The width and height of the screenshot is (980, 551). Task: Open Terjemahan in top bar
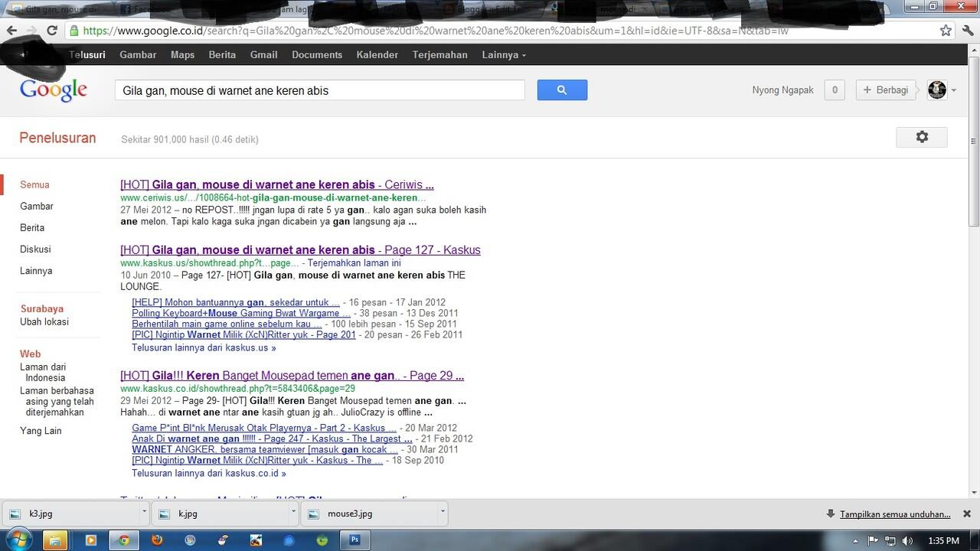click(440, 55)
